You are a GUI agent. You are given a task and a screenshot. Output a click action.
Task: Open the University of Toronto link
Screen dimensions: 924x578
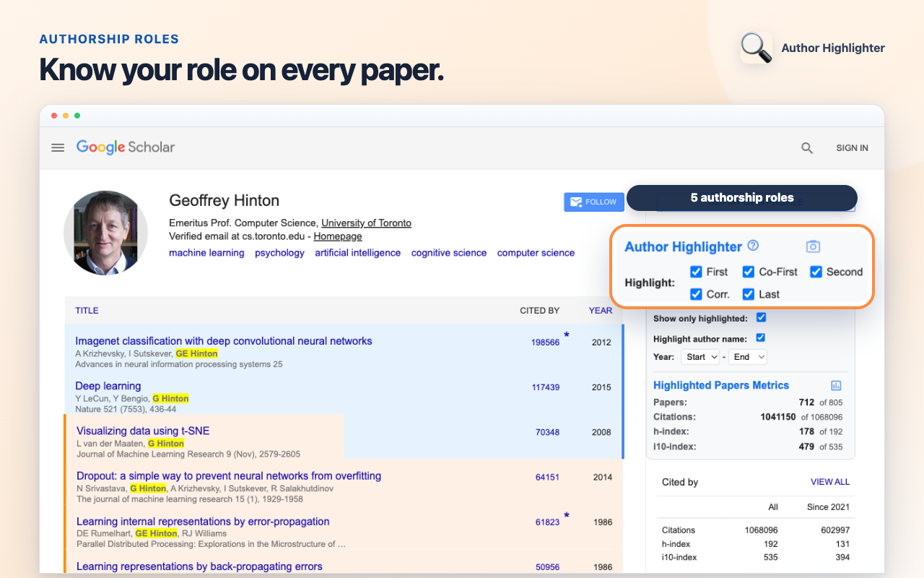pos(366,223)
